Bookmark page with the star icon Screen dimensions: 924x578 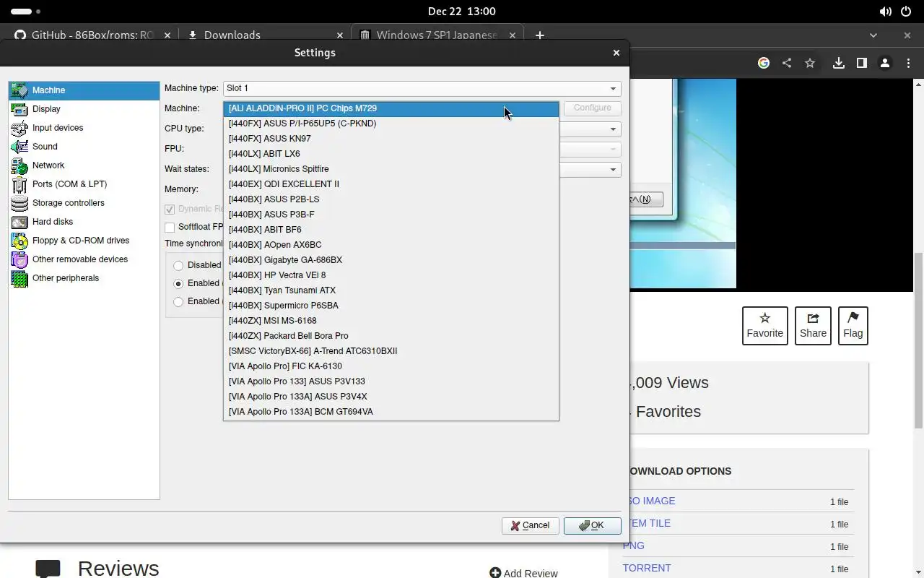coord(810,63)
